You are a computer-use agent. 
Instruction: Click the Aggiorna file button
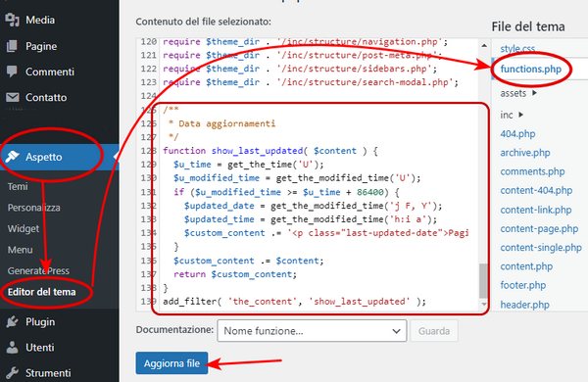pos(171,362)
